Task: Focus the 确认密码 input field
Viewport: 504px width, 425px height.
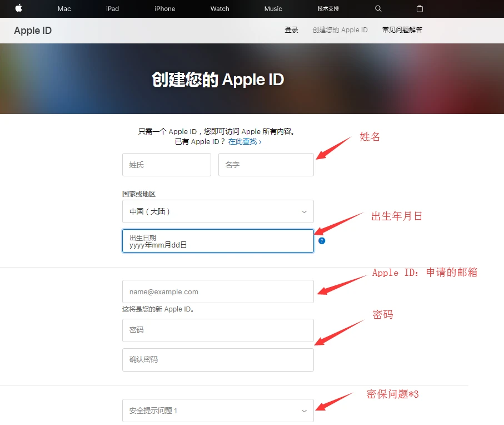Action: pos(218,360)
